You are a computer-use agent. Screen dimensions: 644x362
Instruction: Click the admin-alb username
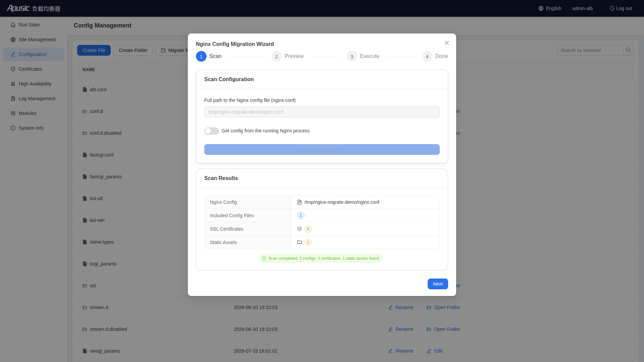[x=582, y=8]
